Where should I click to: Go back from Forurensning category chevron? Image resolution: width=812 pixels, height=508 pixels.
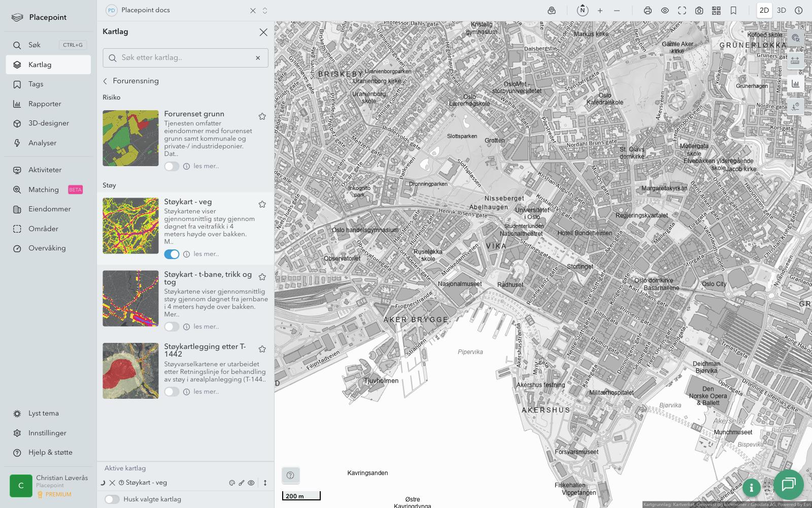coord(106,81)
